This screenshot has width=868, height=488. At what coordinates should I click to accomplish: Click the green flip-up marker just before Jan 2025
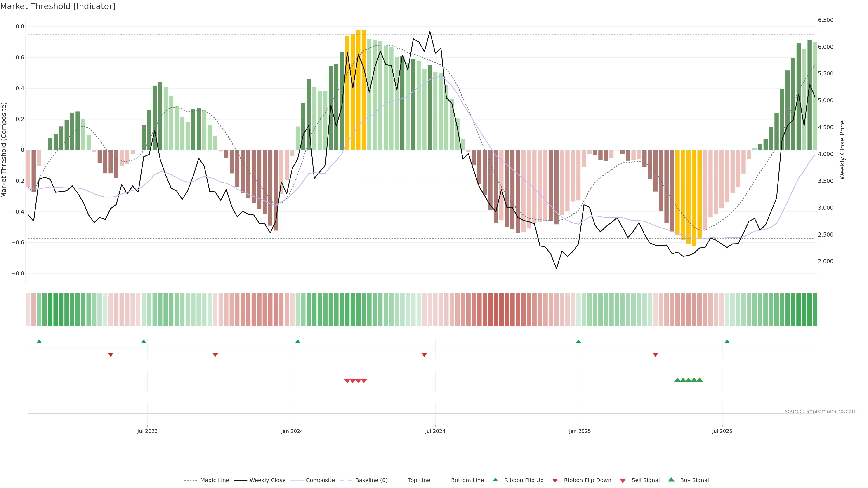[x=578, y=342]
